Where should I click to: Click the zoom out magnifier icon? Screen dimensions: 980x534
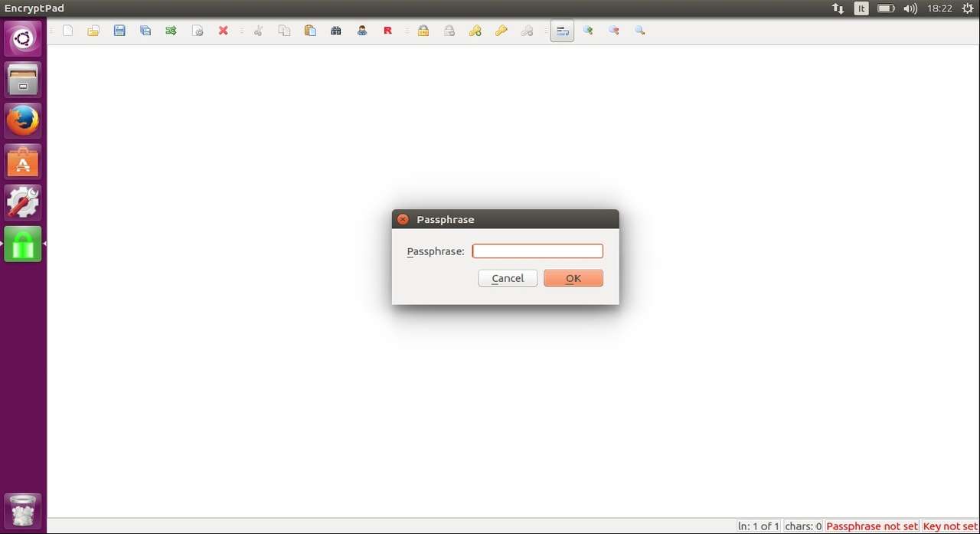click(614, 31)
